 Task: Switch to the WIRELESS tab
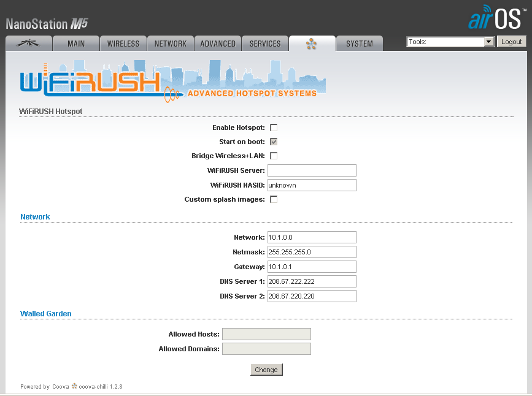[123, 44]
